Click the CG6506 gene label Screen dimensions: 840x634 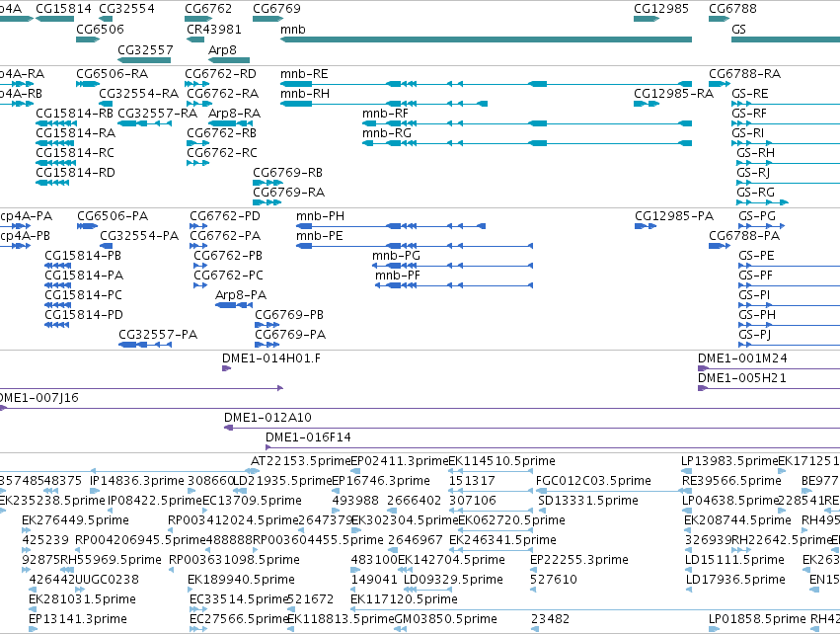(x=100, y=29)
